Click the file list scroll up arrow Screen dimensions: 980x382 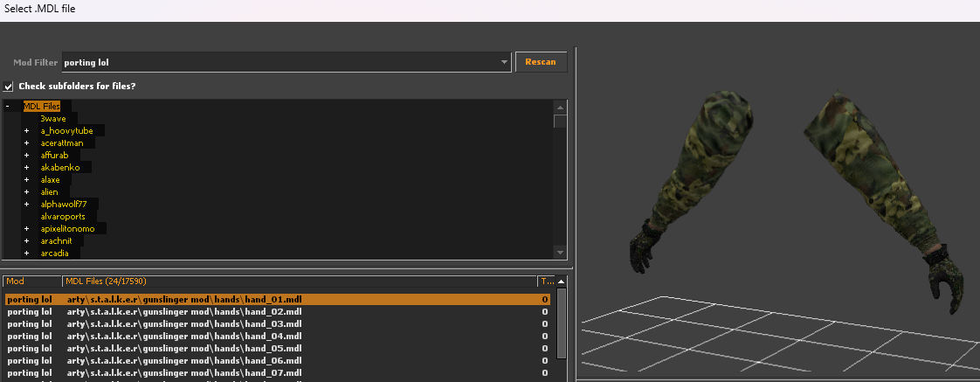pyautogui.click(x=561, y=281)
